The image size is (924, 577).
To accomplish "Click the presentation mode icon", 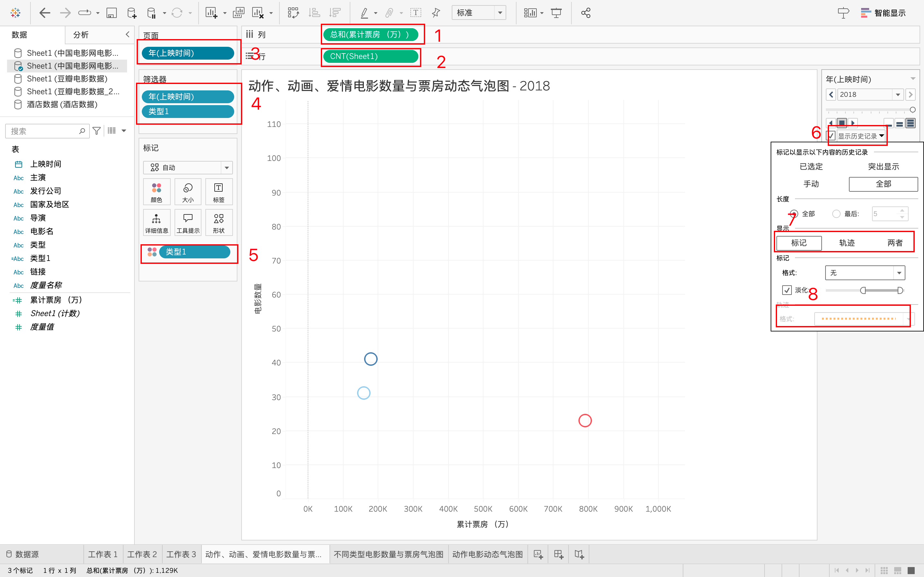I will coord(556,13).
